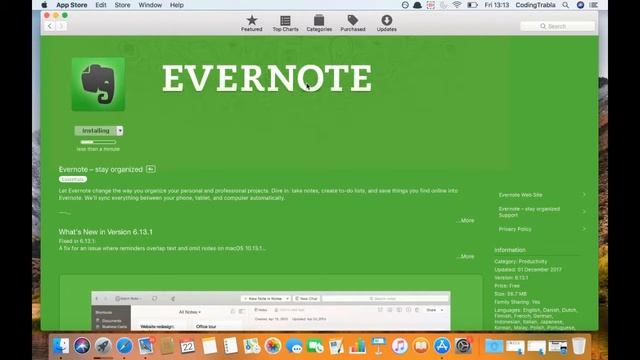Open the App Store menu
Screen dimensions: 640x360
71,5
